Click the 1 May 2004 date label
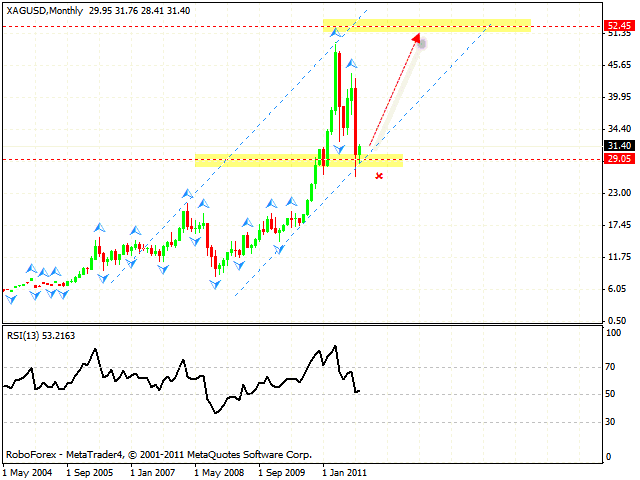 (27, 469)
